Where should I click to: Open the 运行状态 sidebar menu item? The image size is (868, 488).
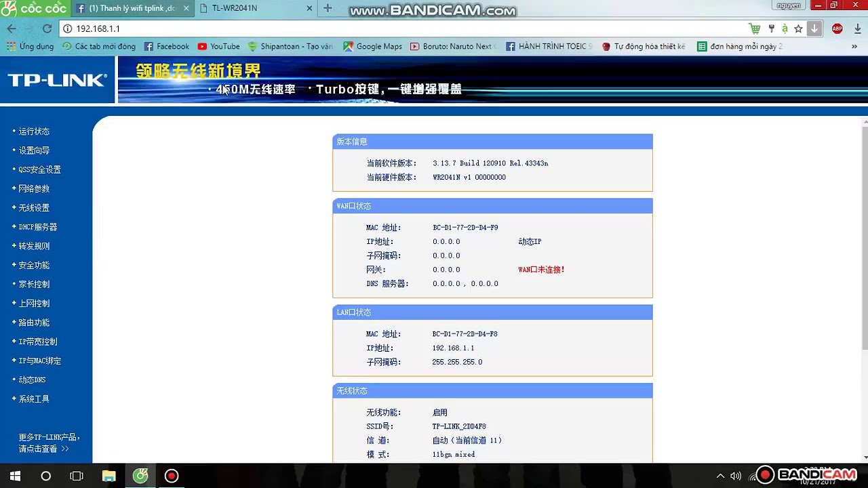coord(34,131)
